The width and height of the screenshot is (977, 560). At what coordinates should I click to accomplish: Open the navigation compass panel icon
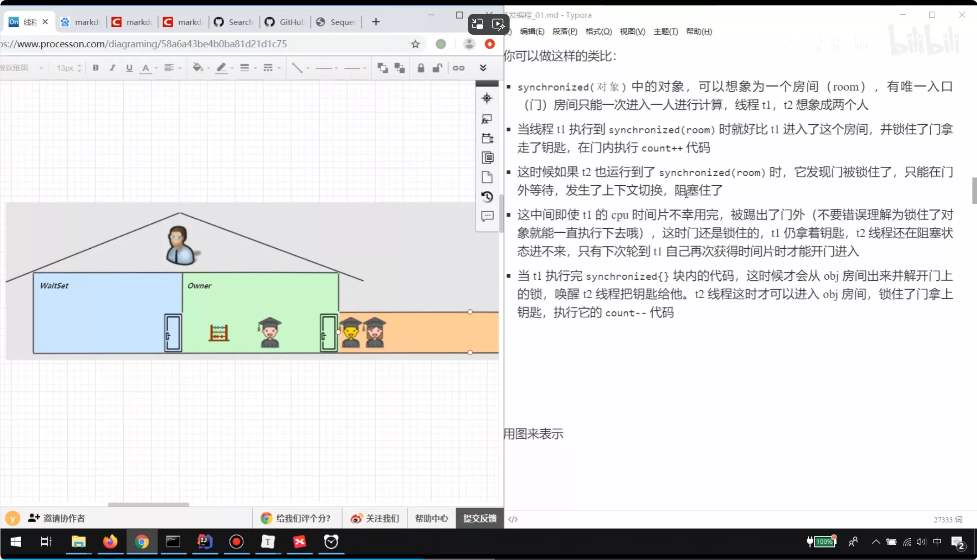pos(487,98)
